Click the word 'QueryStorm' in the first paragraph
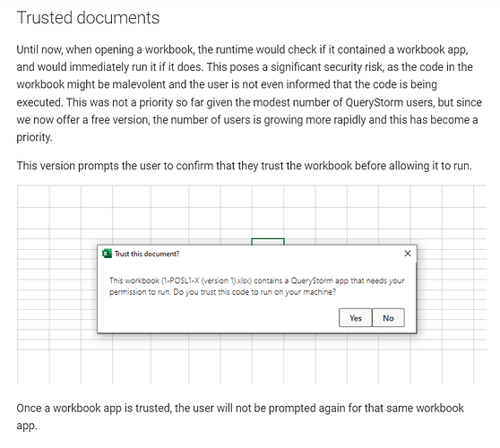 pos(375,102)
